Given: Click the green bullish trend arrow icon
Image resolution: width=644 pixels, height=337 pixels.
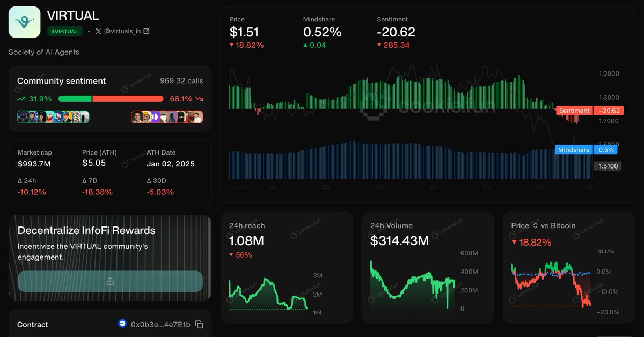Looking at the screenshot, I should point(21,99).
